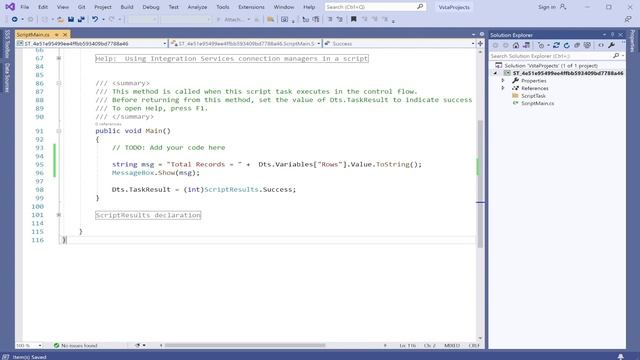640x360 pixels.
Task: Open Solution Explorer window options dropdown
Action: [604, 35]
